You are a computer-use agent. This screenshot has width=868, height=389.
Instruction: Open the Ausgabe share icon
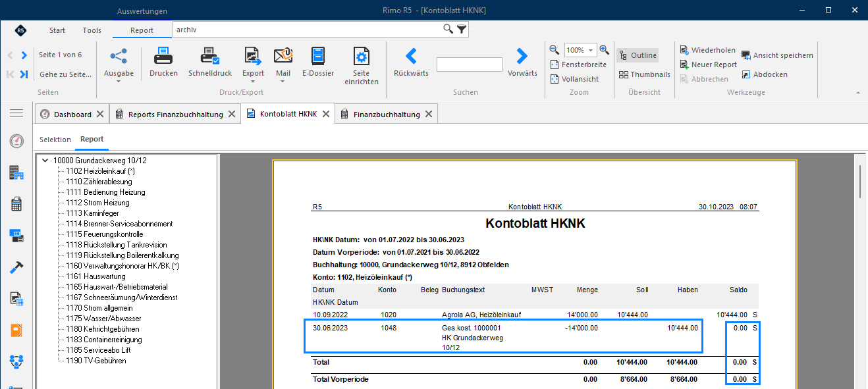click(119, 56)
